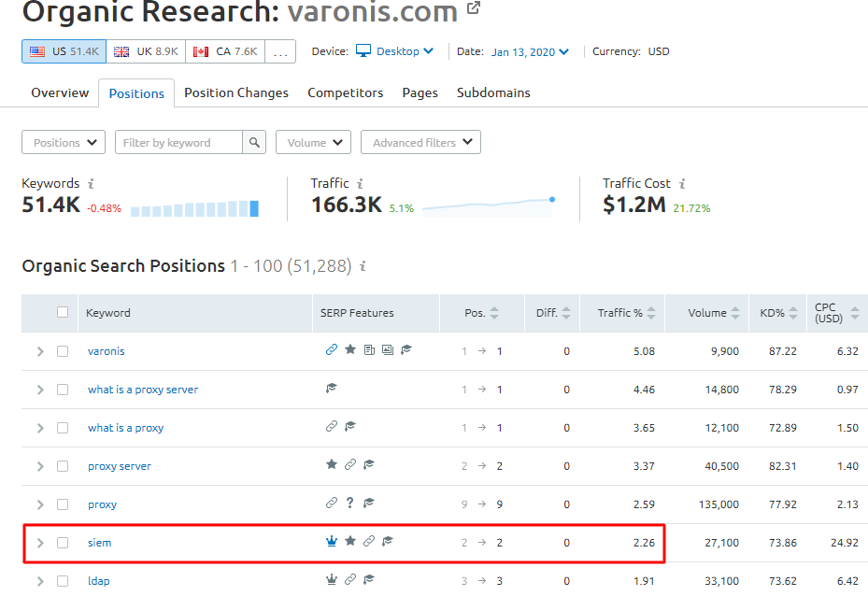Go to the Competitors tab

(346, 92)
